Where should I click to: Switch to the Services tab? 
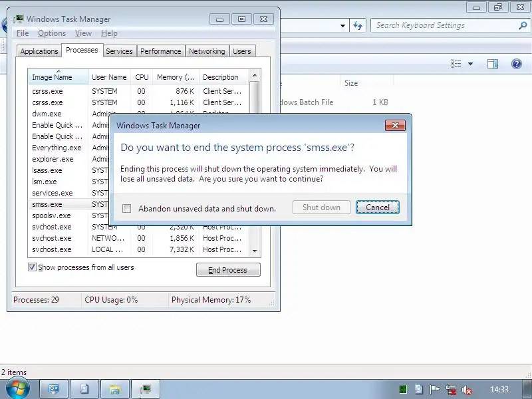tap(119, 51)
